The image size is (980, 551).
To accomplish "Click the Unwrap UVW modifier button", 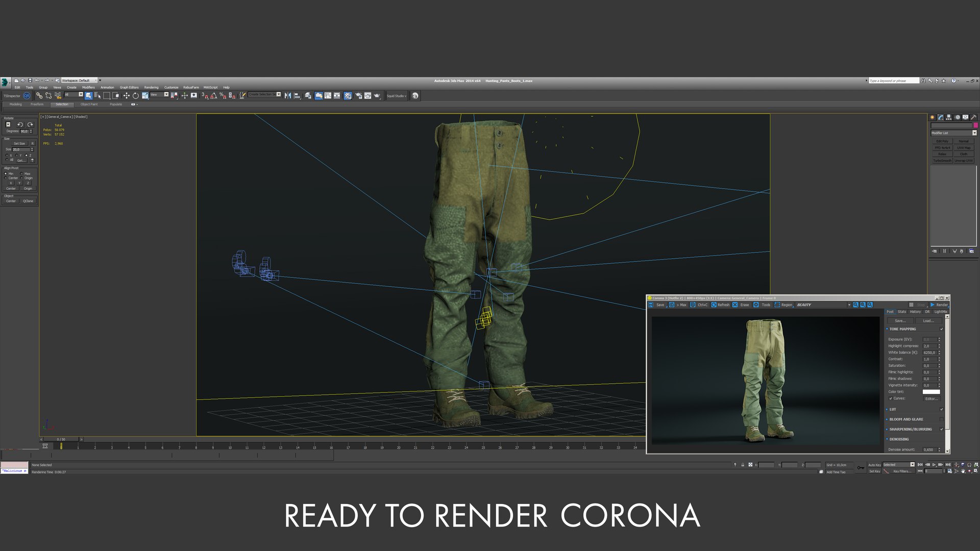I will click(x=964, y=161).
